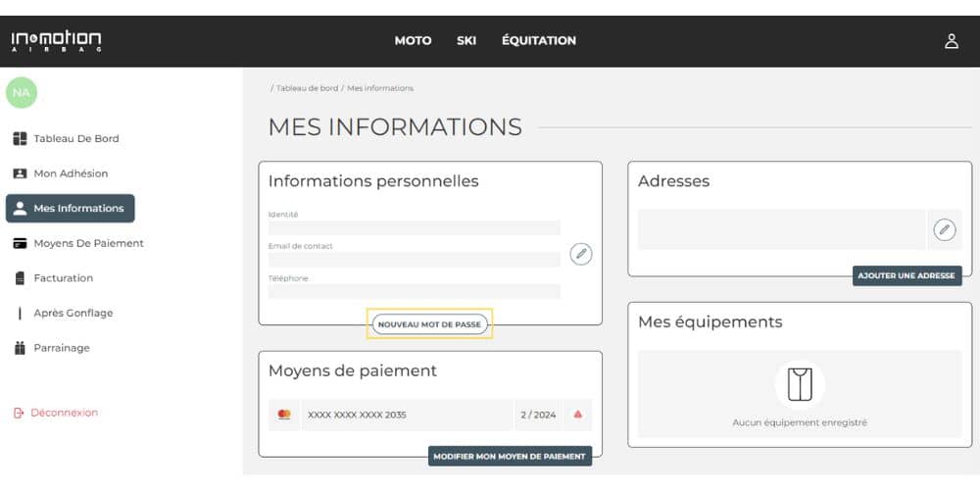Image resolution: width=980 pixels, height=490 pixels.
Task: Click the red warning triangle on card
Action: point(577,415)
